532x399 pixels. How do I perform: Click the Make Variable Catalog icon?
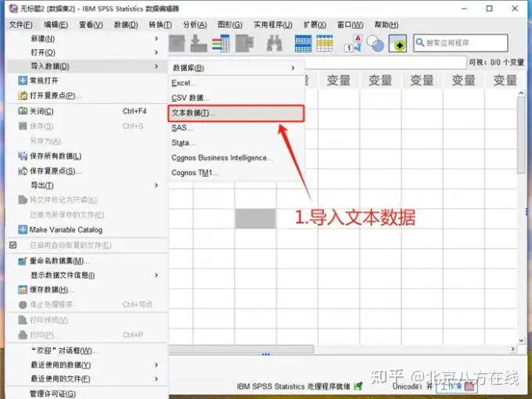click(x=23, y=230)
